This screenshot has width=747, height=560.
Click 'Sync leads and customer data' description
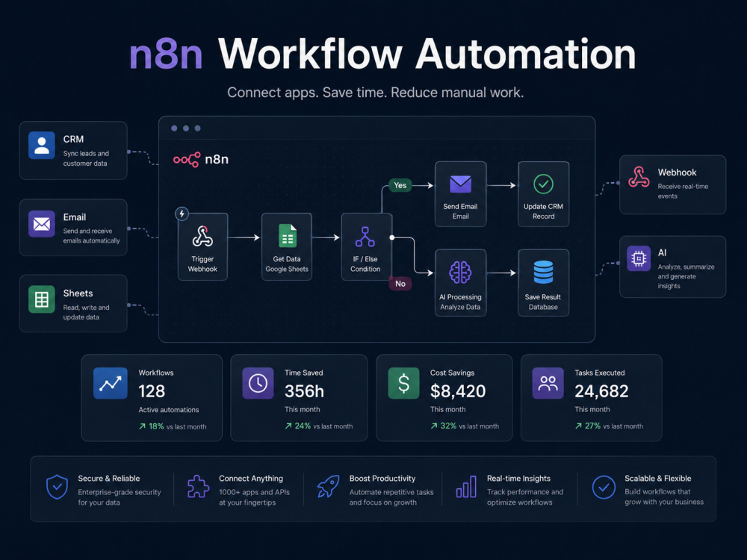pos(86,158)
